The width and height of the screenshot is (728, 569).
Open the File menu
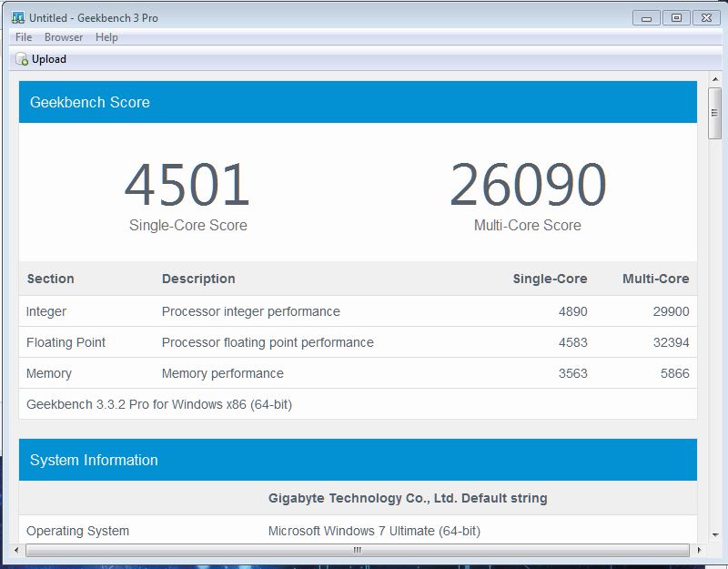24,37
